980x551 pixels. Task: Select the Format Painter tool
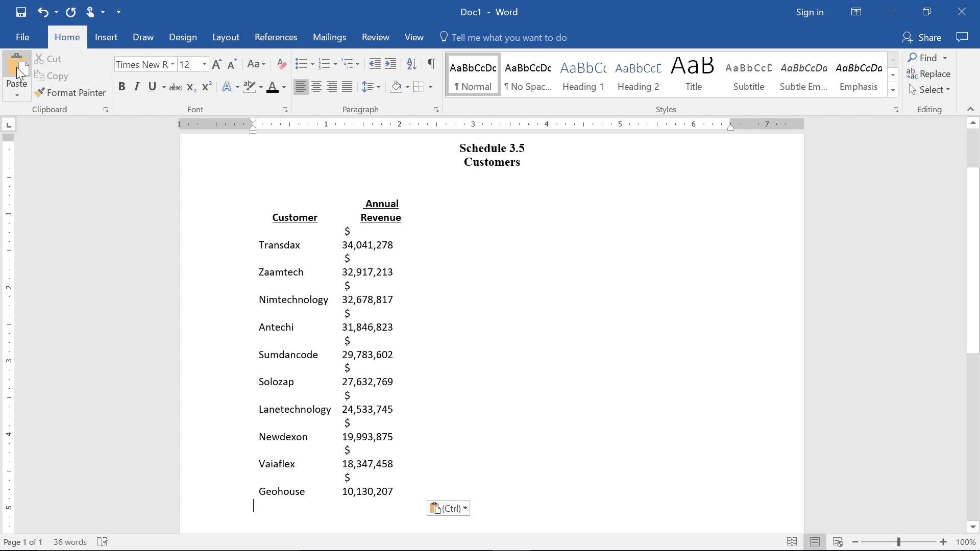[71, 92]
